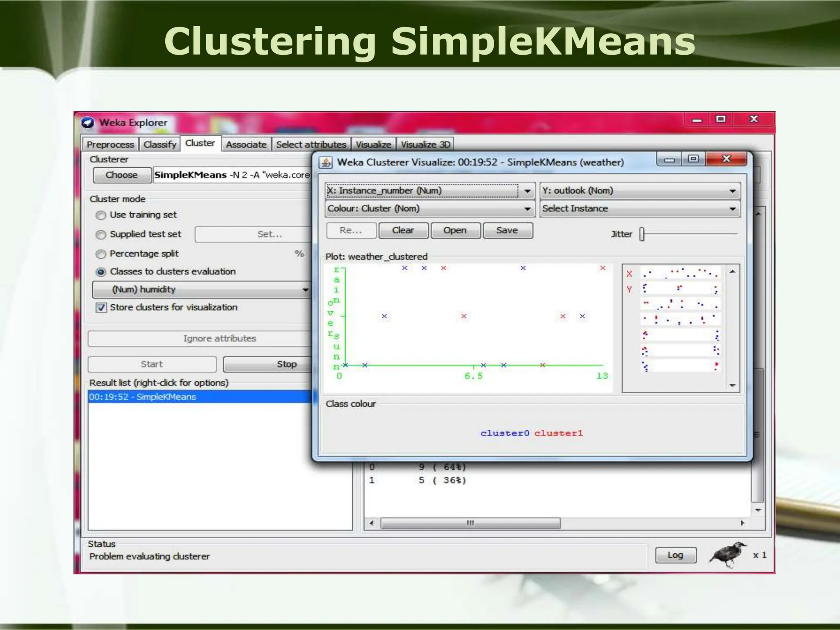The width and height of the screenshot is (840, 630).
Task: Open the Select attributes tab
Action: (x=311, y=144)
